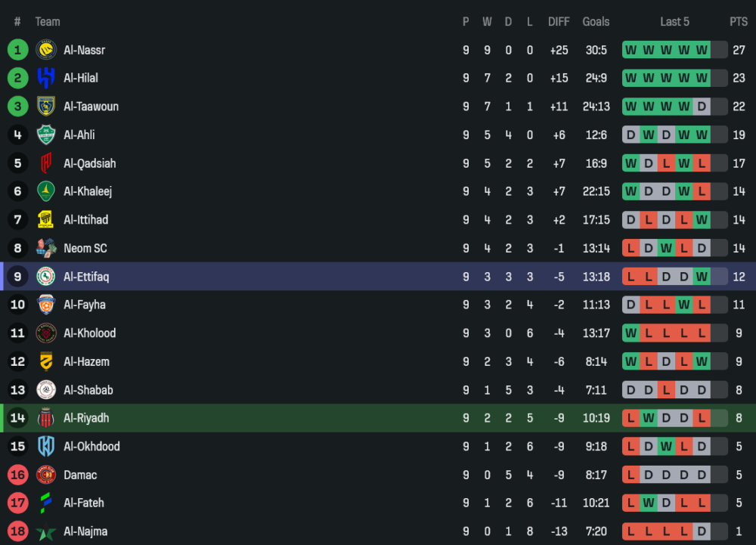Image resolution: width=756 pixels, height=545 pixels.
Task: Click the Al-Ittihad yellow badge
Action: (46, 220)
